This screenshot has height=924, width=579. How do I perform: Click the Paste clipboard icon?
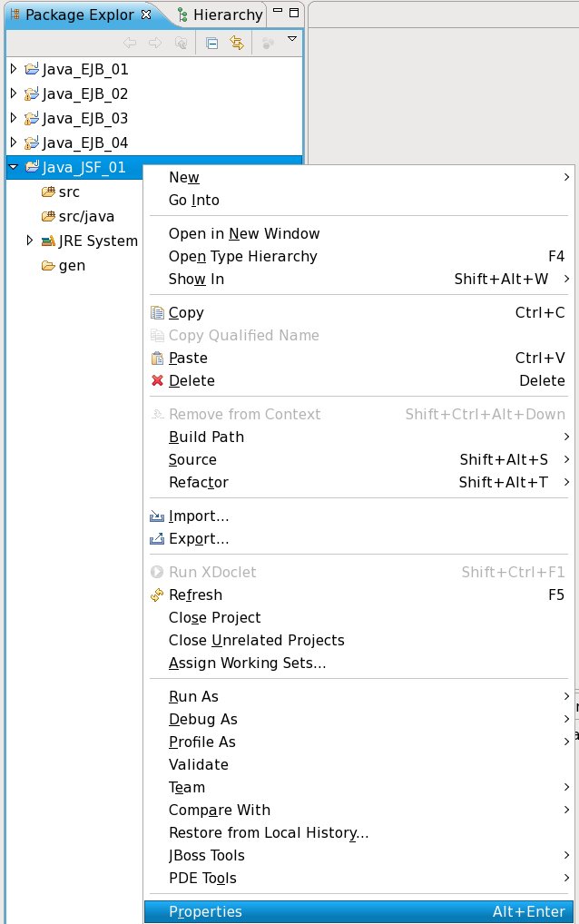(x=157, y=359)
